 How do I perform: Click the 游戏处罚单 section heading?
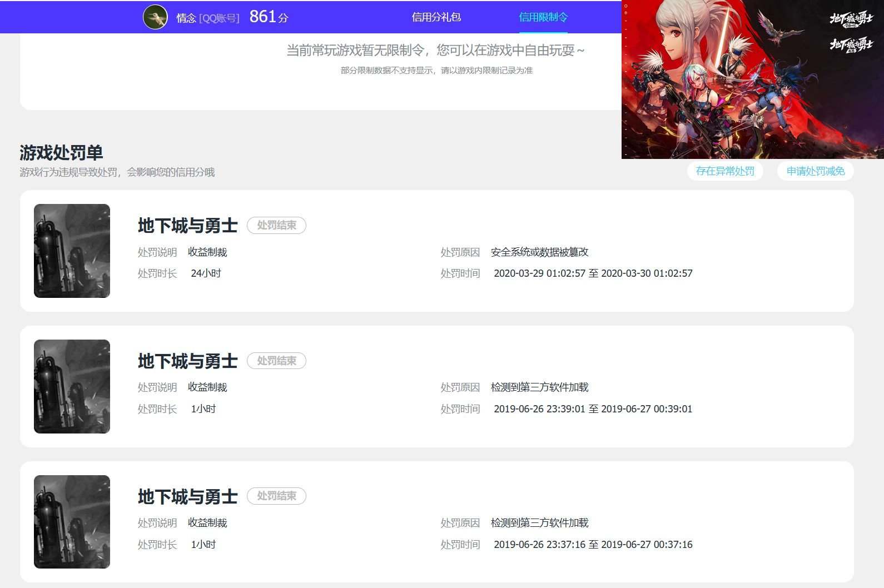point(61,152)
